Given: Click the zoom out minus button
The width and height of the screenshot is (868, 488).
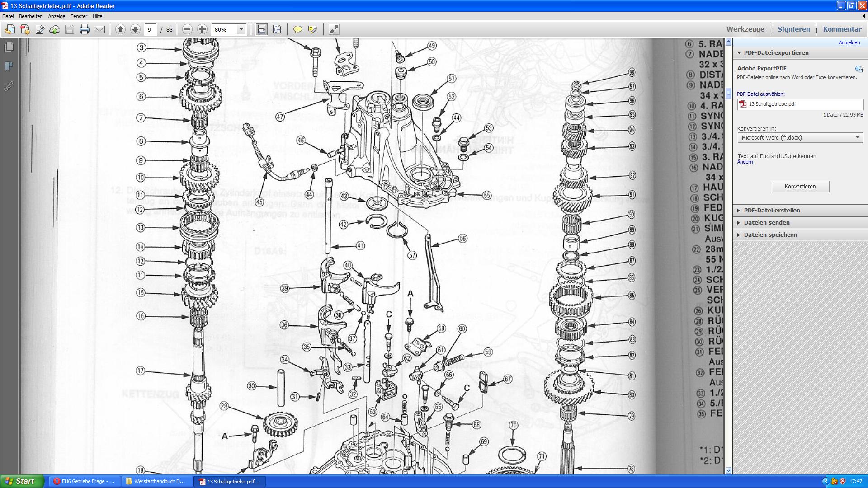Looking at the screenshot, I should [x=187, y=29].
